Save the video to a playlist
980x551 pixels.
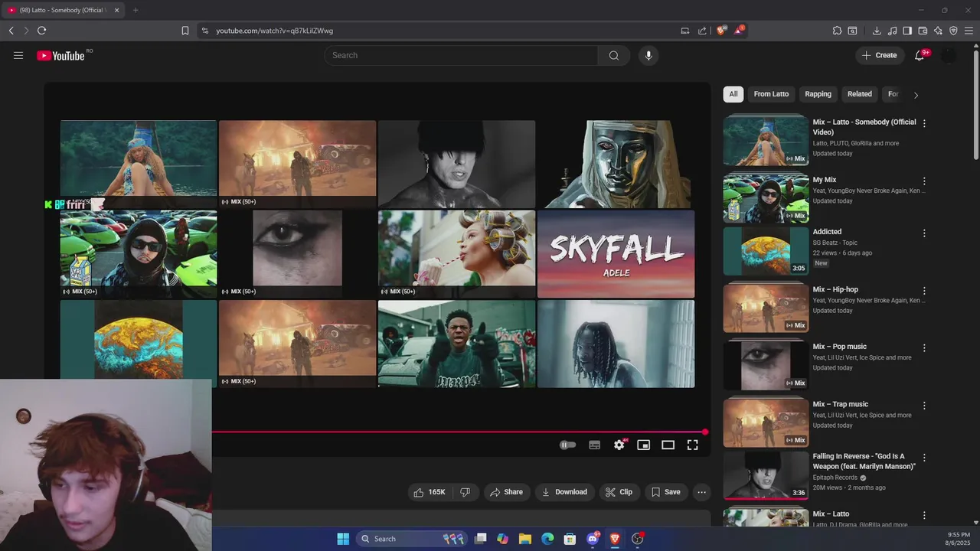[x=665, y=492]
